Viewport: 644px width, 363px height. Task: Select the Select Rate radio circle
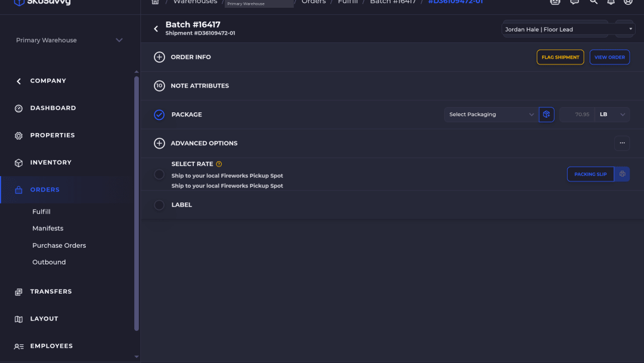[x=159, y=174]
